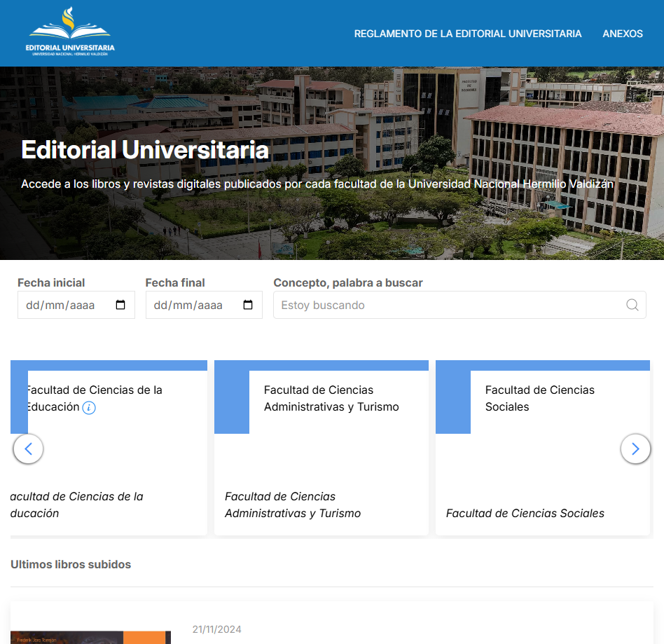Open Facultad de Ciencias Sociales card title

point(539,398)
